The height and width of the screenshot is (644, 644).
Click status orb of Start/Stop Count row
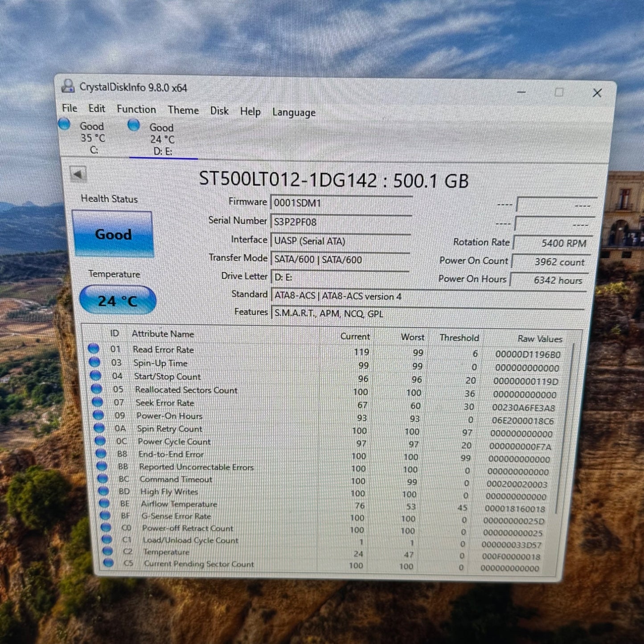(x=95, y=375)
